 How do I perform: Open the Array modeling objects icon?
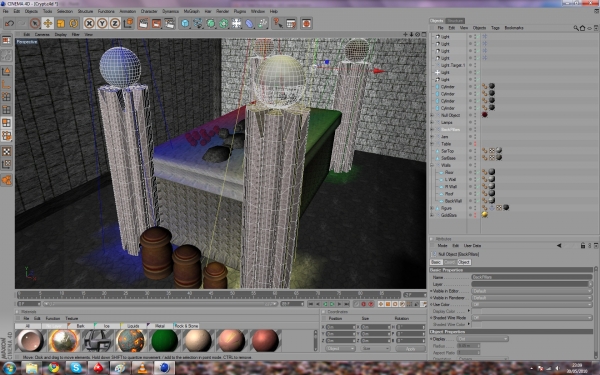coord(224,23)
